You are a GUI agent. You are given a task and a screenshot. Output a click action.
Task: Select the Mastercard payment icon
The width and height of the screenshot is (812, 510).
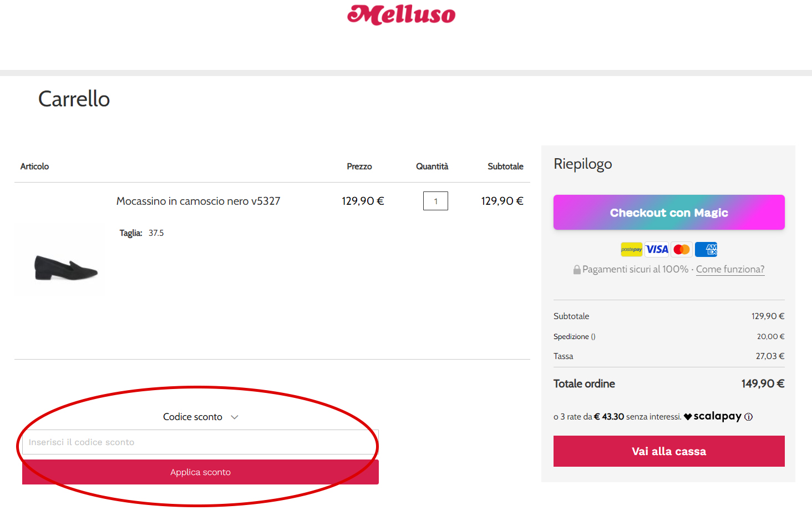point(681,249)
